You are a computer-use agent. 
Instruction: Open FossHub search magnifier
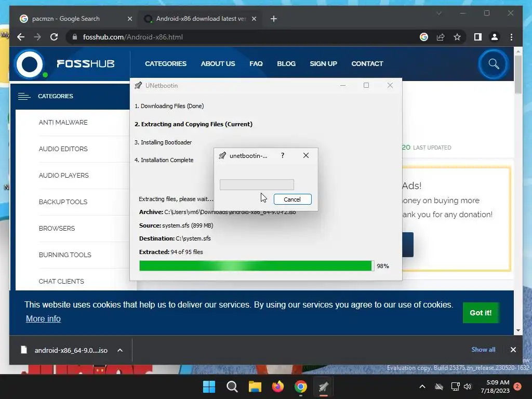coord(494,64)
